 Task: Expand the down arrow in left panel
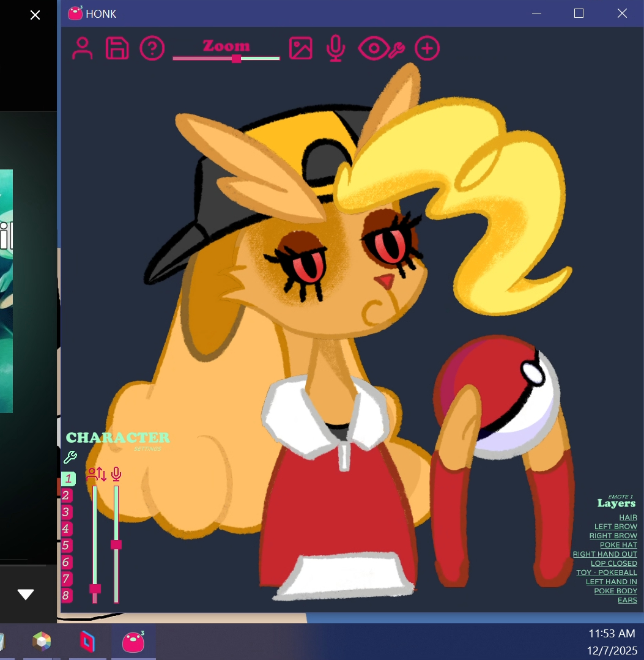click(x=26, y=594)
